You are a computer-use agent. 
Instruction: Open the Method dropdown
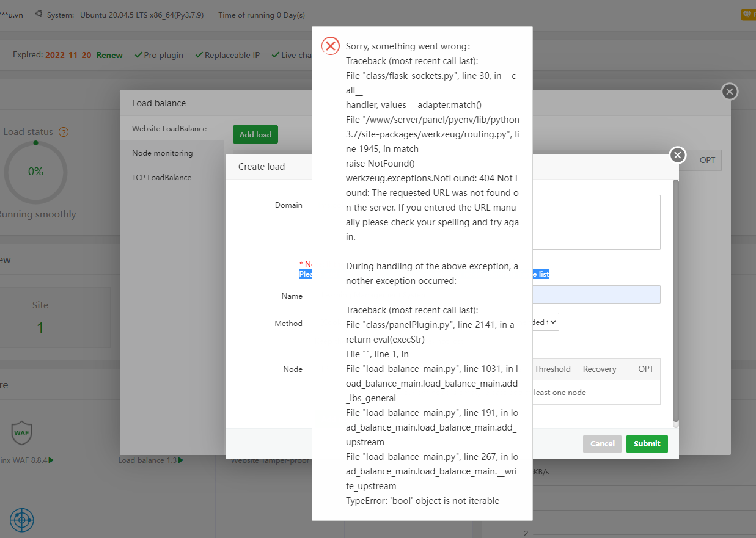(x=545, y=322)
